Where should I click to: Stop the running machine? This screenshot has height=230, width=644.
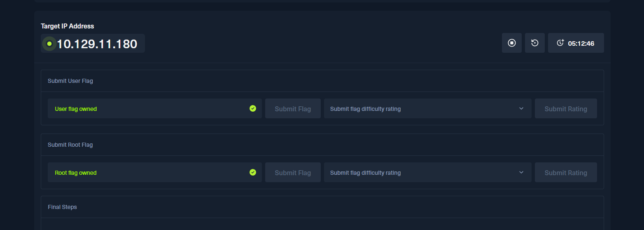(512, 43)
